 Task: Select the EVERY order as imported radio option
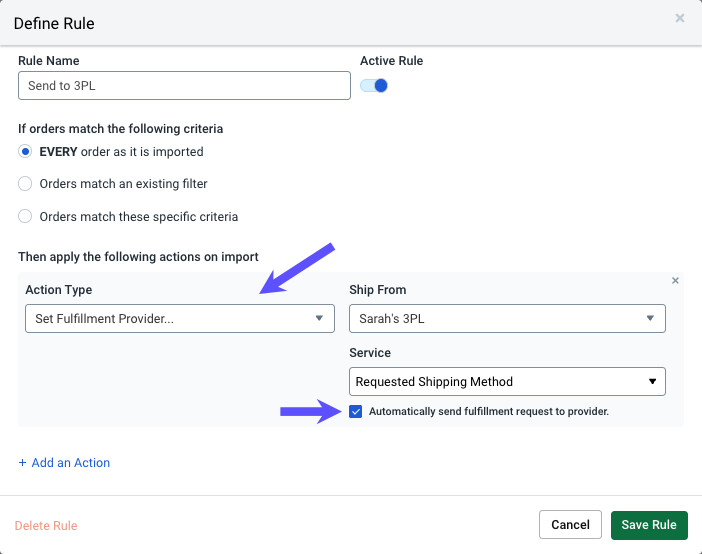pos(26,152)
